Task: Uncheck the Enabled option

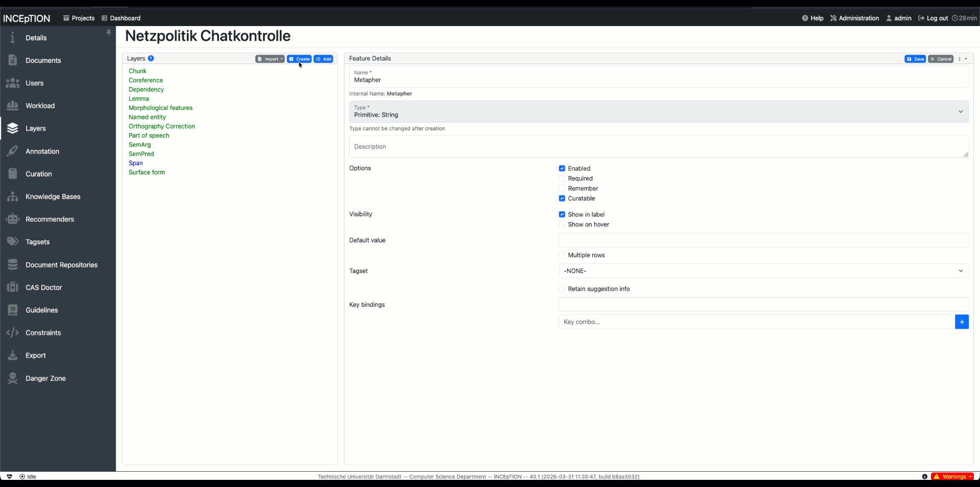Action: [x=562, y=168]
